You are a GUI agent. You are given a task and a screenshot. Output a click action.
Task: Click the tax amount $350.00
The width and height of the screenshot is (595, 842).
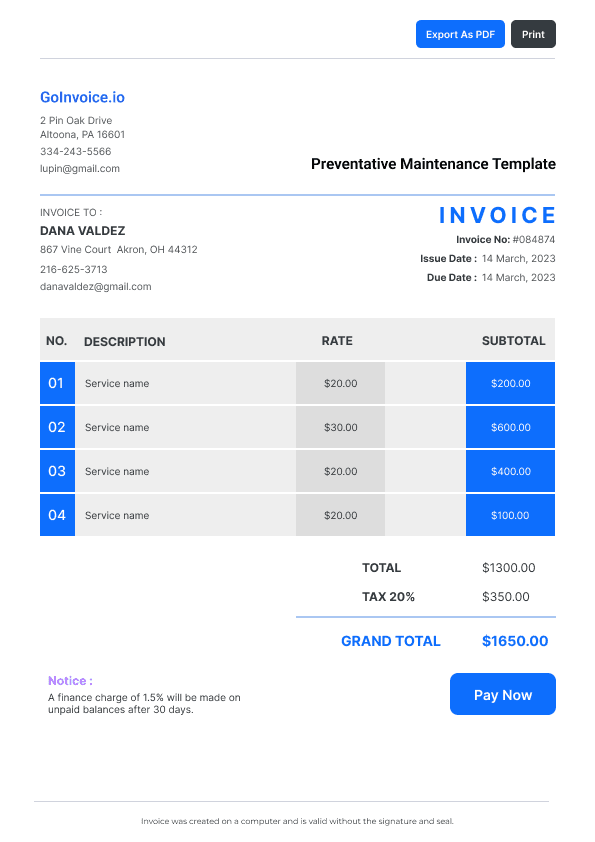pyautogui.click(x=506, y=597)
